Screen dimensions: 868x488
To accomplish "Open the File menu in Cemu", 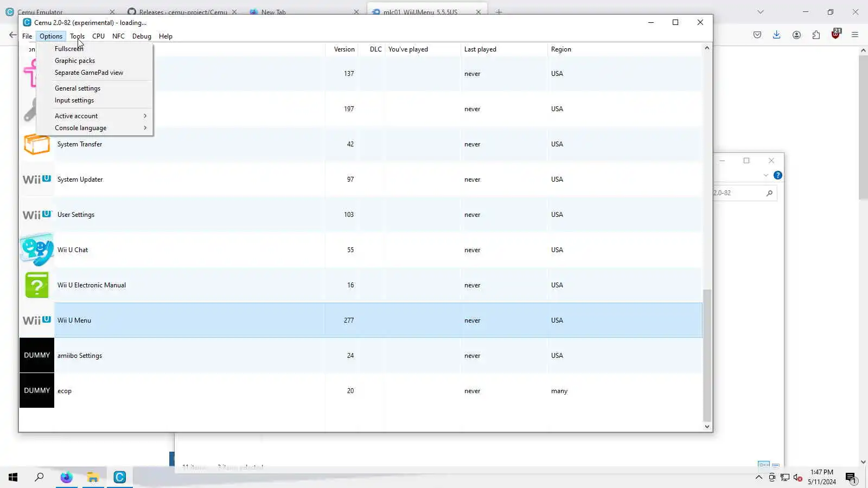I will click(27, 36).
